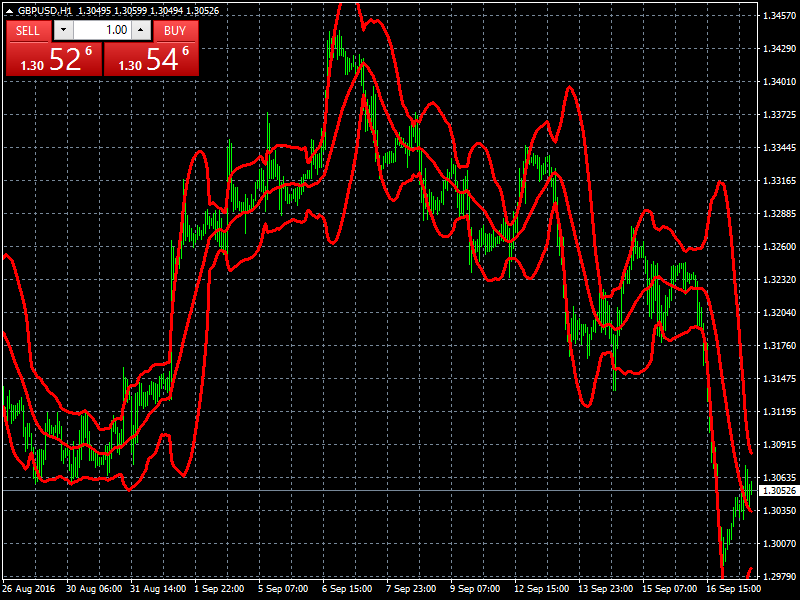This screenshot has height=600, width=800.
Task: Click the 1.34010 price scale label
Action: coord(779,82)
